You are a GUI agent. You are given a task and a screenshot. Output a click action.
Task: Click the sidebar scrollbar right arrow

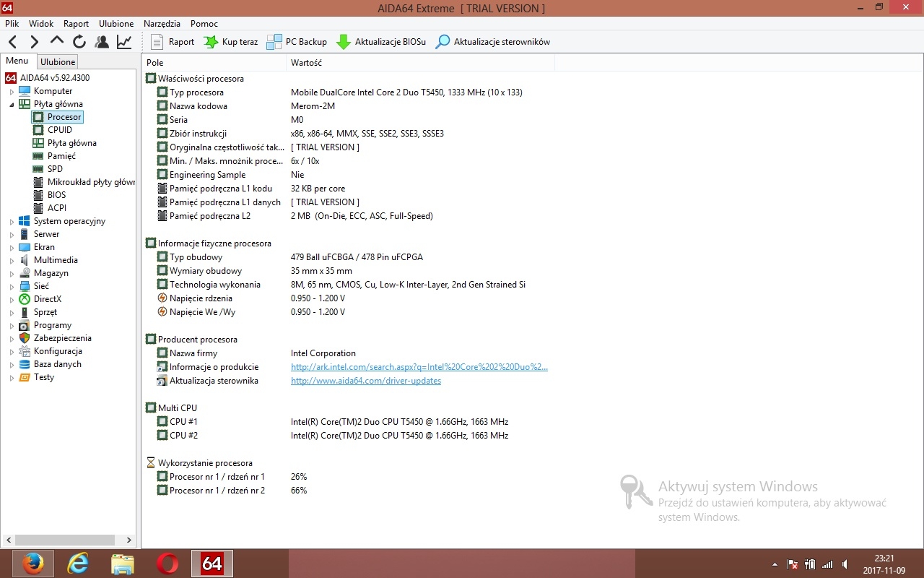click(129, 540)
